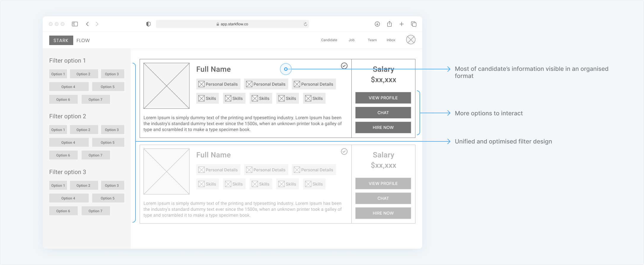Select Option 2 under Filter option 2
644x265 pixels.
tap(83, 130)
